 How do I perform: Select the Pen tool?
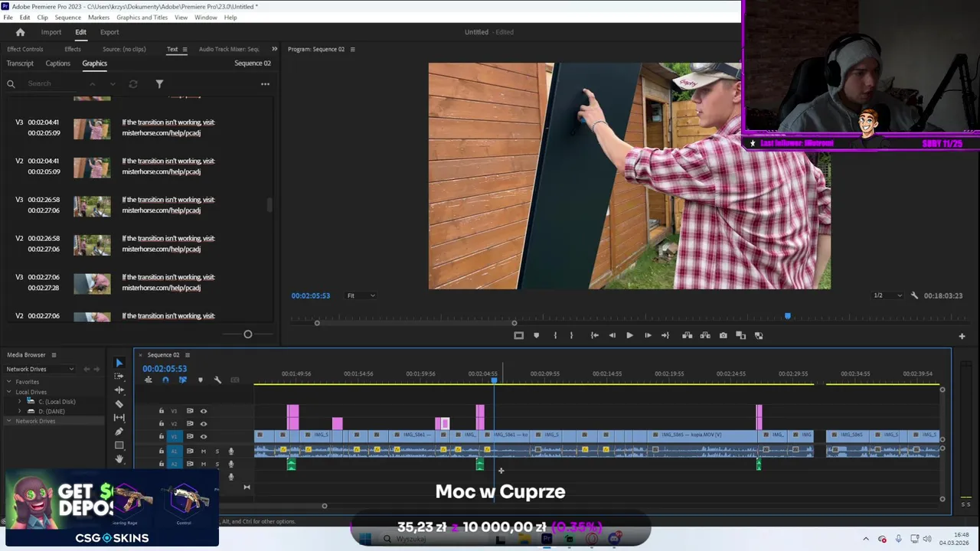(x=119, y=432)
